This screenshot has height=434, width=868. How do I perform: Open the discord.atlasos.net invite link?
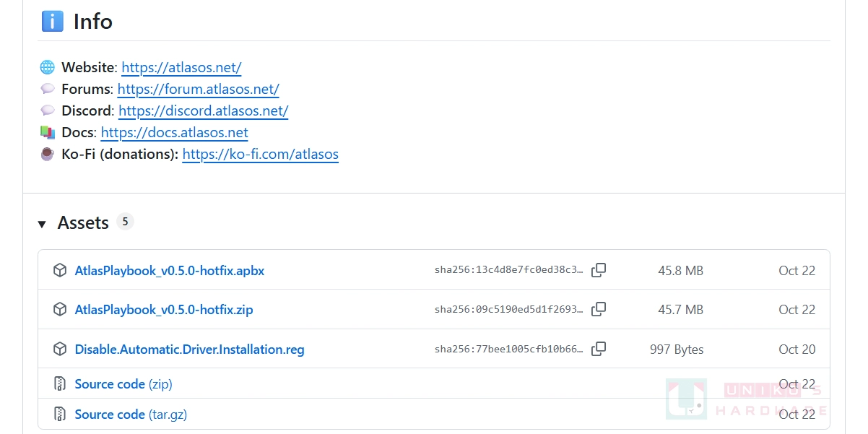tap(203, 111)
